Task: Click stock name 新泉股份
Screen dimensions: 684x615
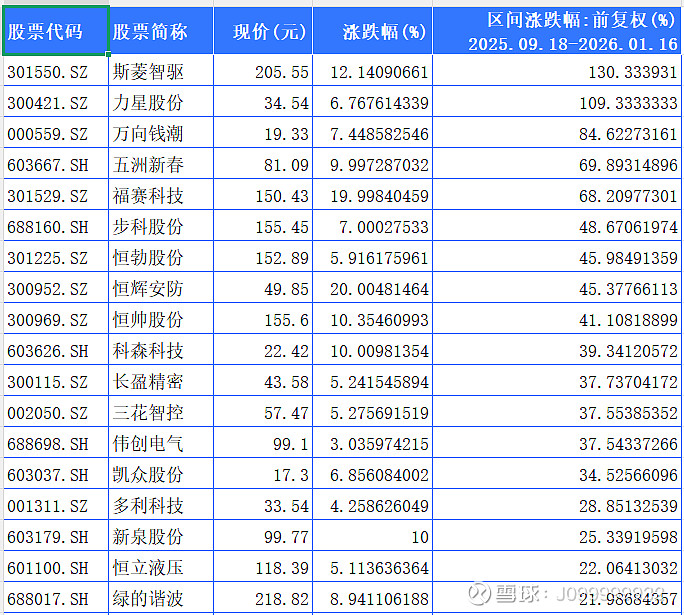Action: point(148,536)
